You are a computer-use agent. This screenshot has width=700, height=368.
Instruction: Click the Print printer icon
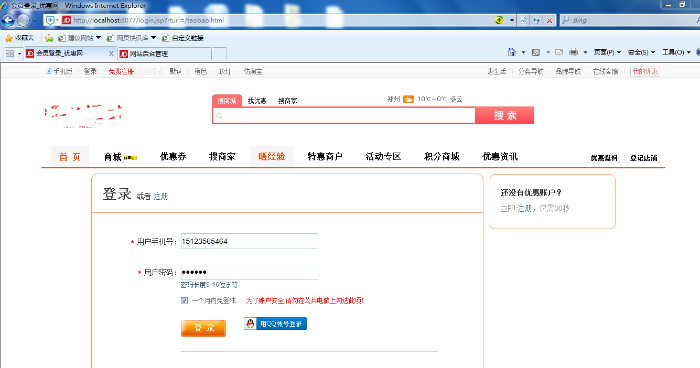click(x=573, y=52)
